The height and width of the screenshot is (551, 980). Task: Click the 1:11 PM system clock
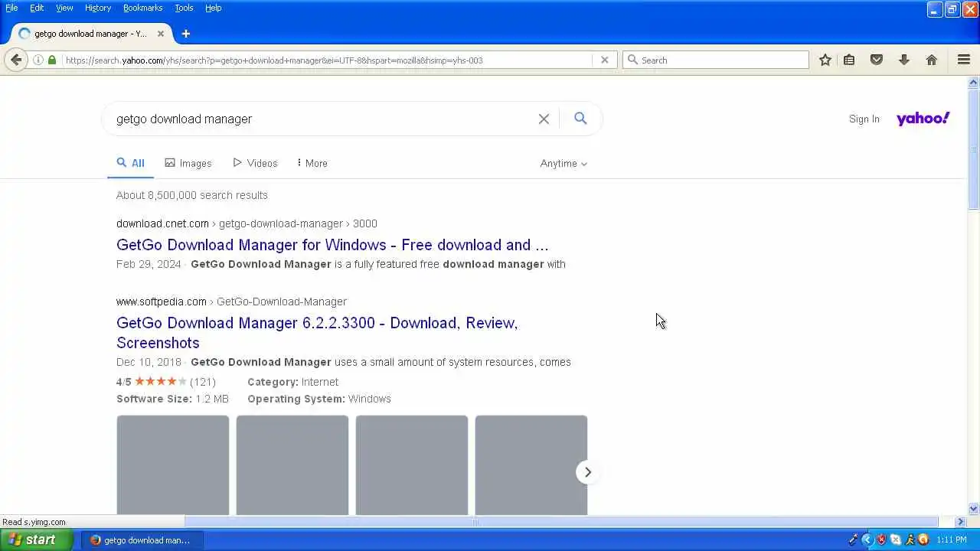(x=952, y=540)
